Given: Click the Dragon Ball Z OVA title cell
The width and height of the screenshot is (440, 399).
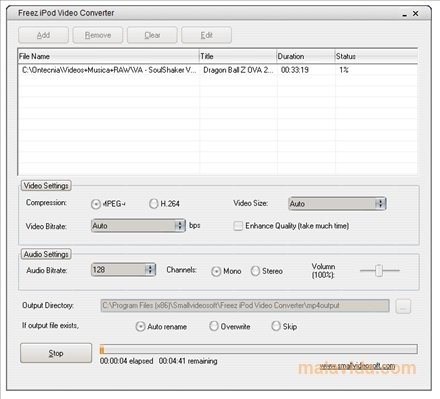Looking at the screenshot, I should (238, 70).
